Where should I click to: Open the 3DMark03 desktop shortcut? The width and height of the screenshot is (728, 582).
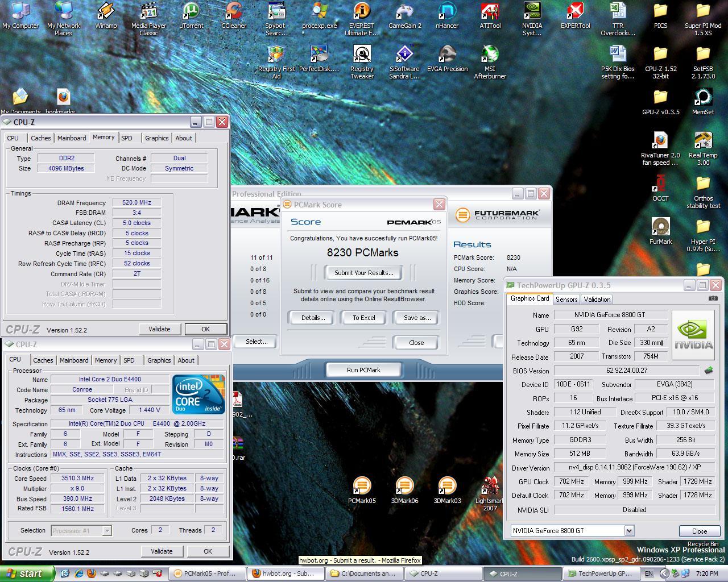[x=447, y=490]
